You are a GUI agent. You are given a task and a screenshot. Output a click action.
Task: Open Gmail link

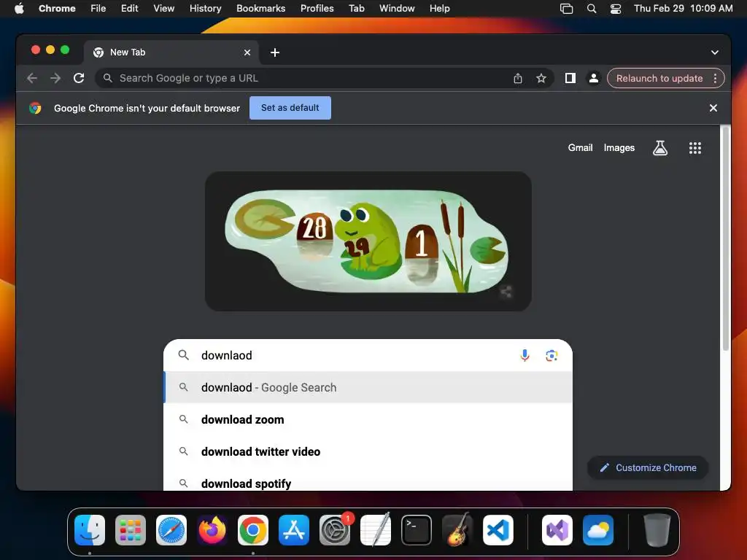tap(580, 147)
